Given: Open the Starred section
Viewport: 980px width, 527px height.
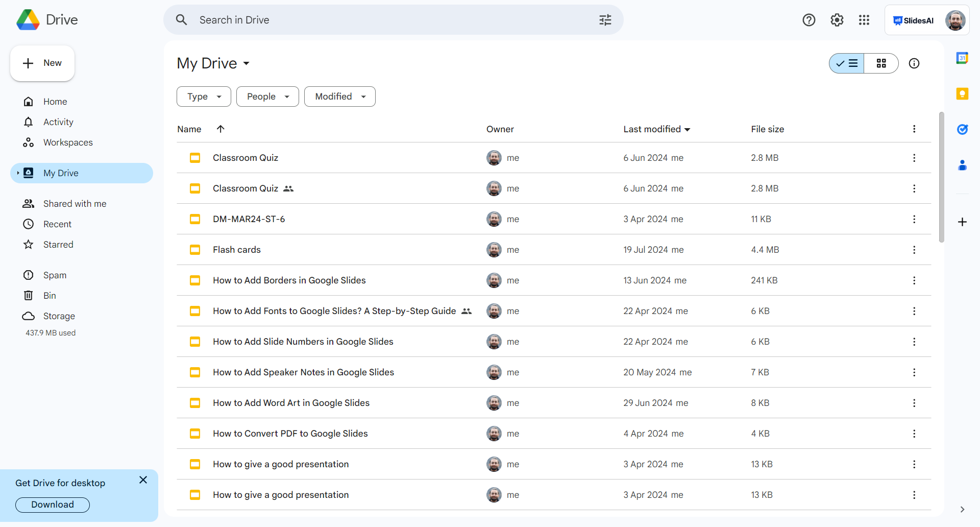Looking at the screenshot, I should click(58, 245).
